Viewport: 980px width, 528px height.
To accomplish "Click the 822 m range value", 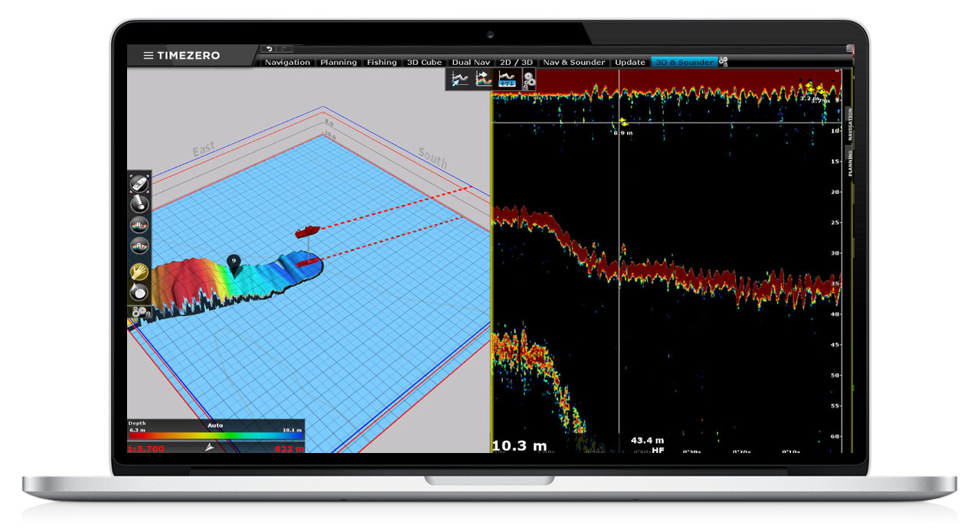I will (x=289, y=448).
